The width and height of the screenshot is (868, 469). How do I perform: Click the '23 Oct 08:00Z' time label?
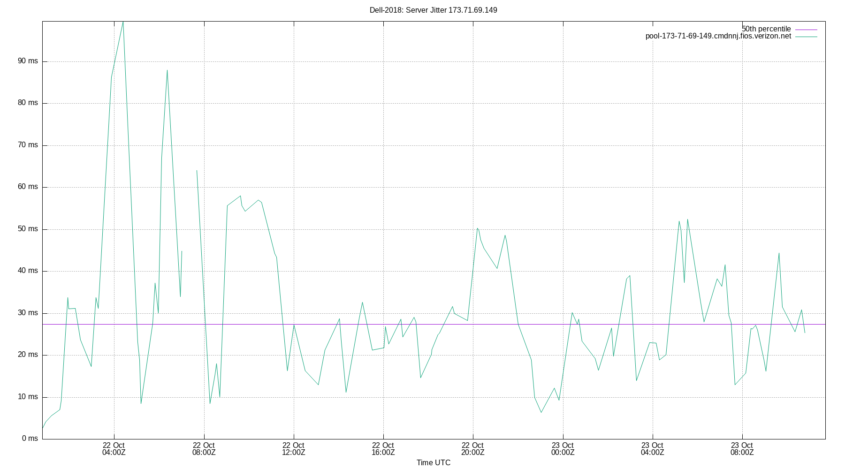click(742, 449)
